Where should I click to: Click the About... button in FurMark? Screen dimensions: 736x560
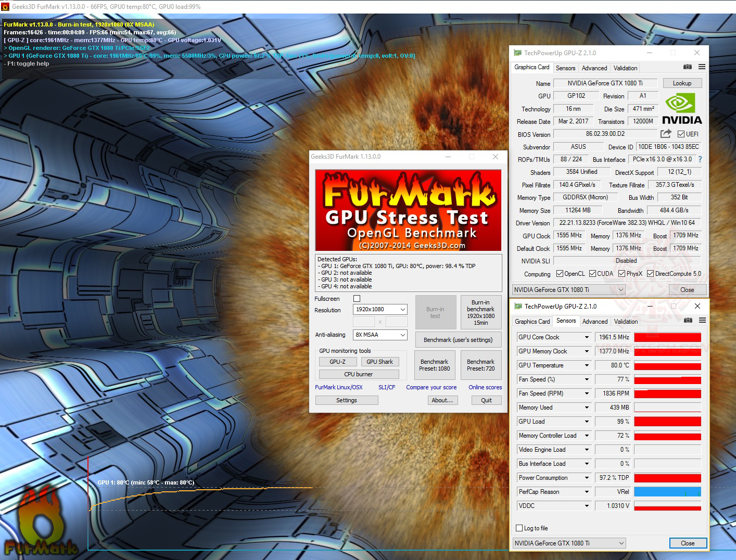coord(442,400)
